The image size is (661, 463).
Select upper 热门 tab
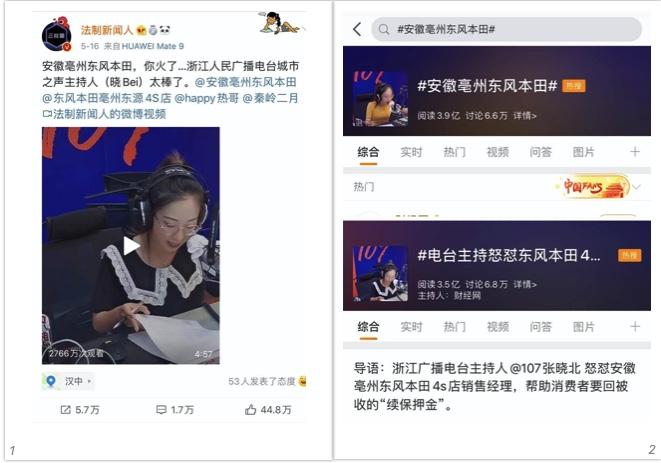tap(454, 152)
